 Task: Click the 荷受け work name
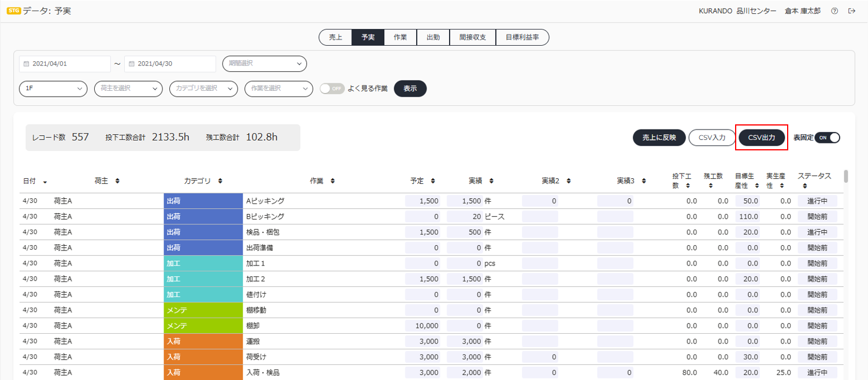pyautogui.click(x=256, y=357)
